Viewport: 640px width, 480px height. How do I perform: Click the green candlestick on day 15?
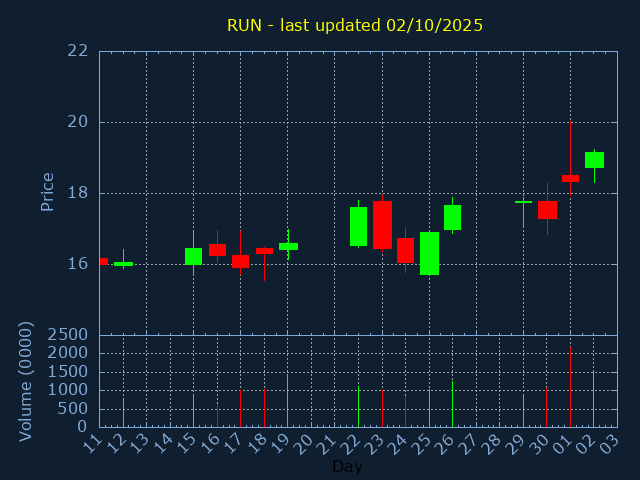[193, 256]
